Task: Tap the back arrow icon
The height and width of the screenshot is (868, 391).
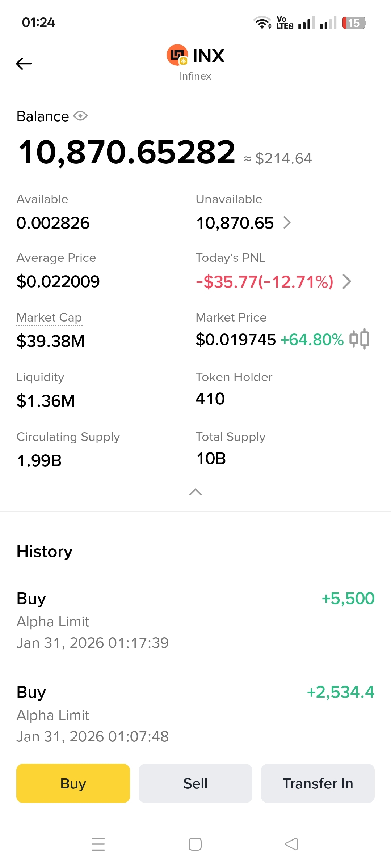Action: (x=24, y=64)
